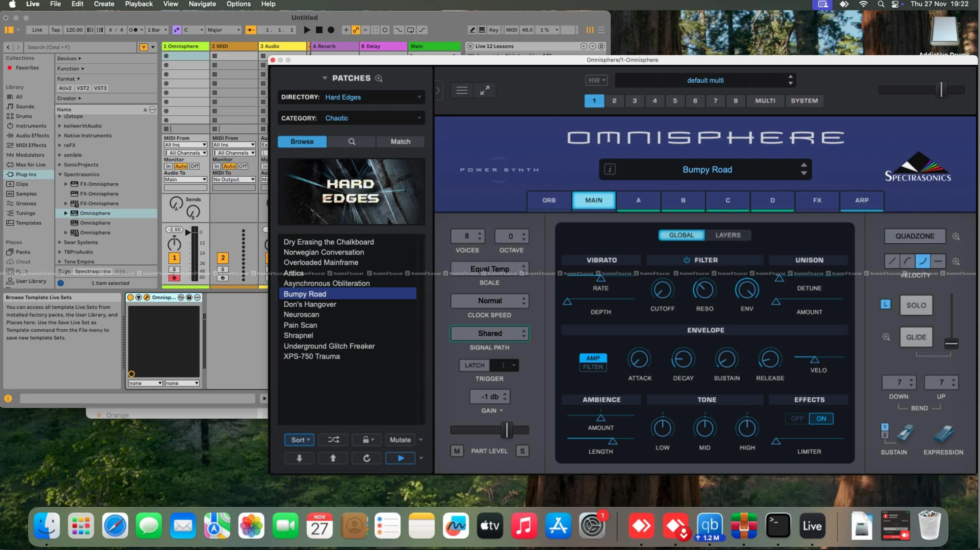
Task: Open the Glide zoom magnifier
Action: point(886,337)
